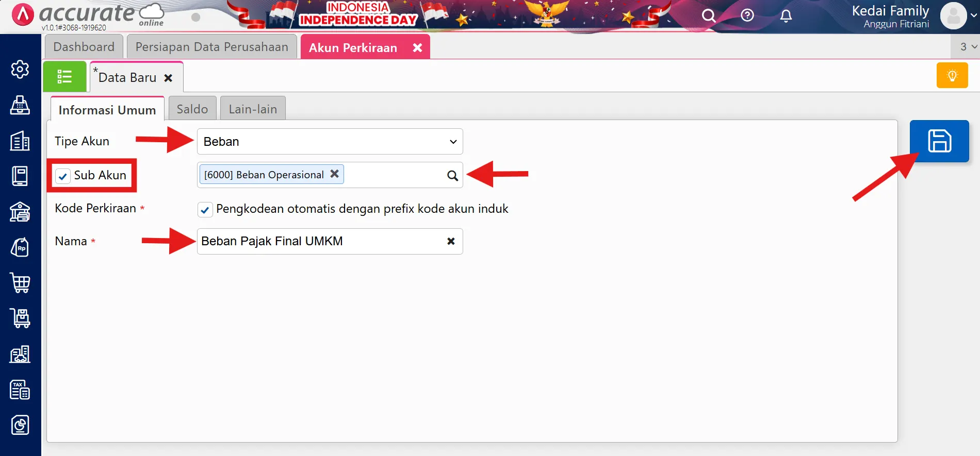Open the settings gear in sidebar
The height and width of the screenshot is (456, 980).
[x=20, y=69]
